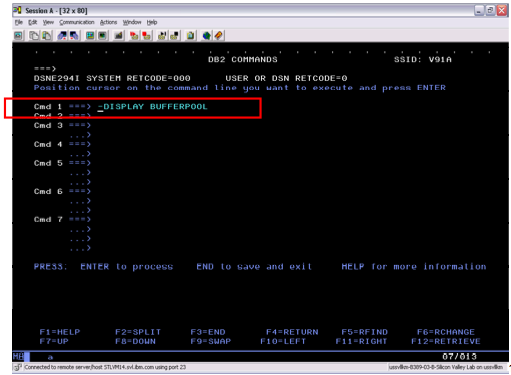Click the F1=HELP function key label
The image size is (511, 375).
(x=60, y=332)
